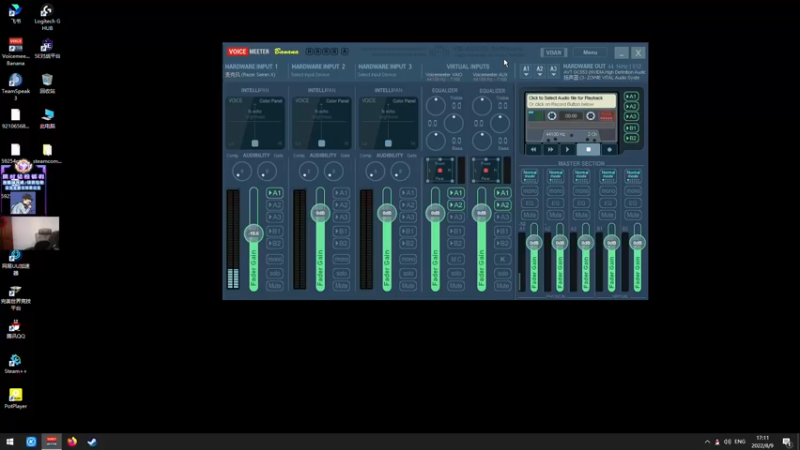Mute Hardware Input 1 strip
This screenshot has width=800, height=450.
point(274,286)
